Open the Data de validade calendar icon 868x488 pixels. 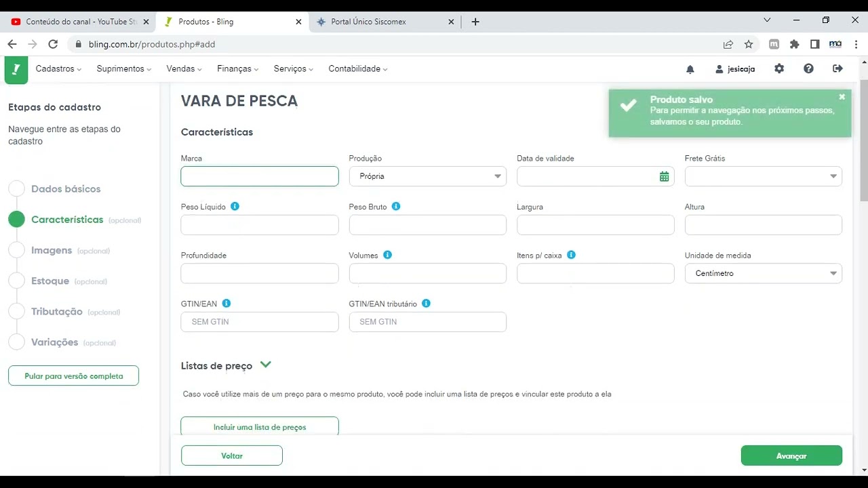pyautogui.click(x=664, y=176)
